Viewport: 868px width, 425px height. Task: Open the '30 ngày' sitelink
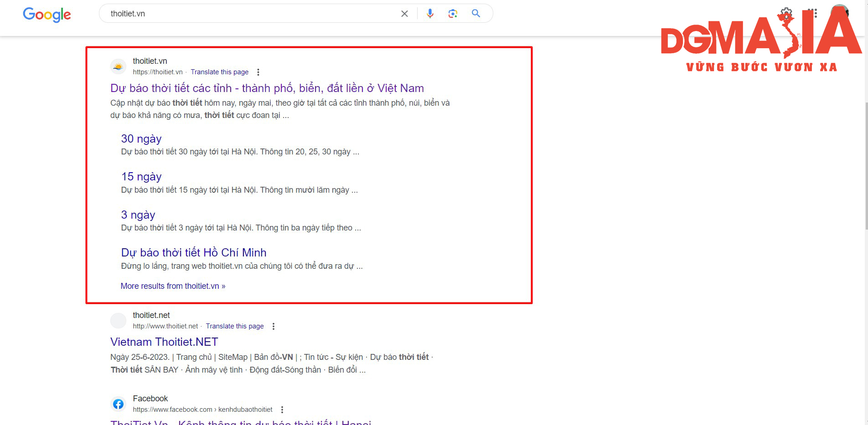click(x=141, y=139)
